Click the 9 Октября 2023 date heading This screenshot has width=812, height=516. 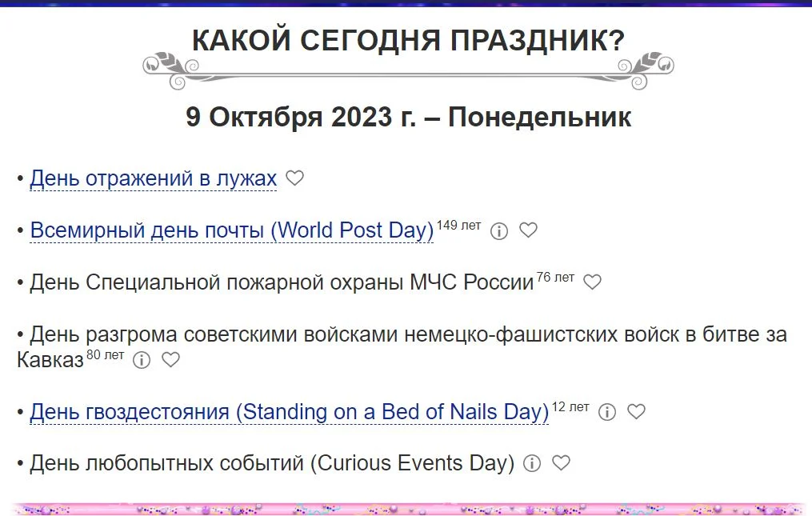(408, 117)
